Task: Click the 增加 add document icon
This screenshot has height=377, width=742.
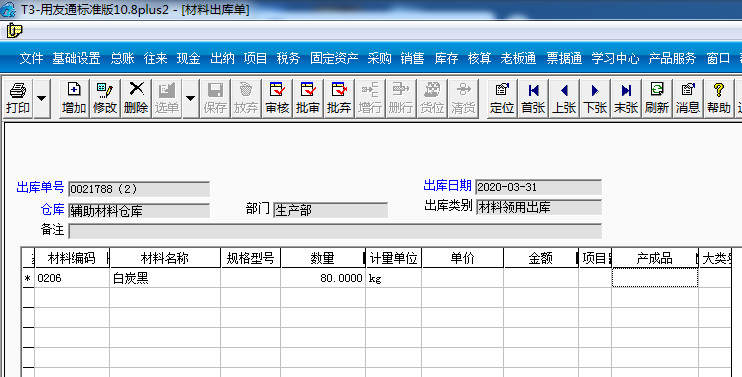Action: (74, 98)
